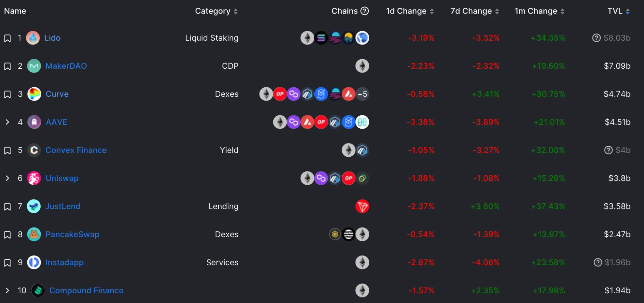The image size is (644, 303).
Task: Click the +5 more chains badge for Curve
Action: tap(362, 94)
